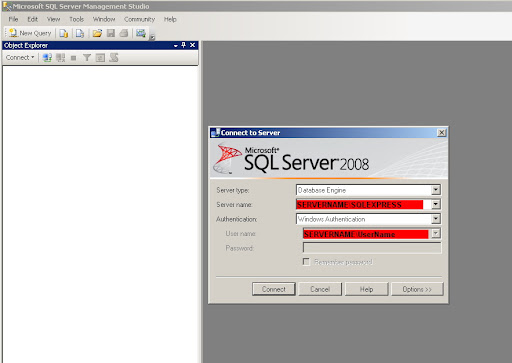Click the Cancel button

click(x=320, y=289)
